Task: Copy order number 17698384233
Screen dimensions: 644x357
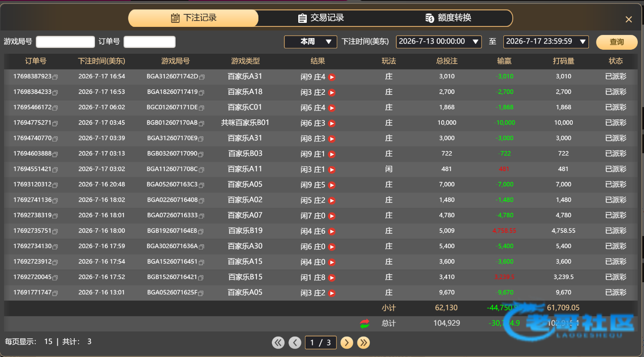Action: (x=55, y=93)
